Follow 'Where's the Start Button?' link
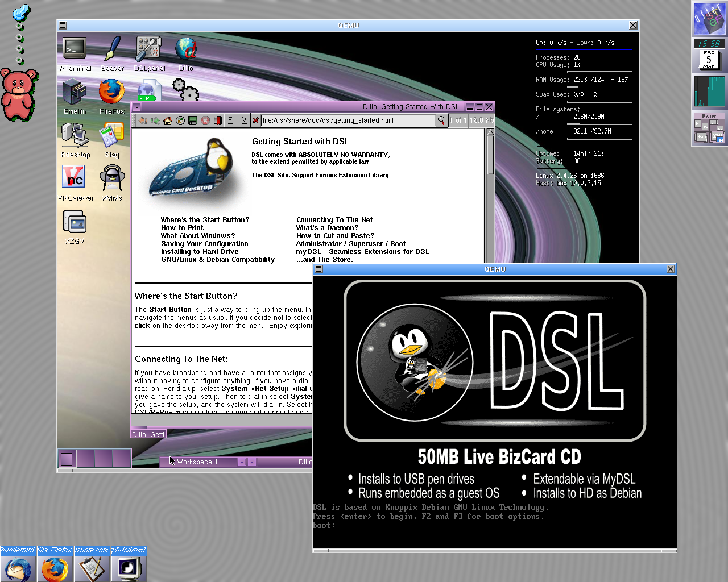Image resolution: width=728 pixels, height=582 pixels. pos(205,220)
